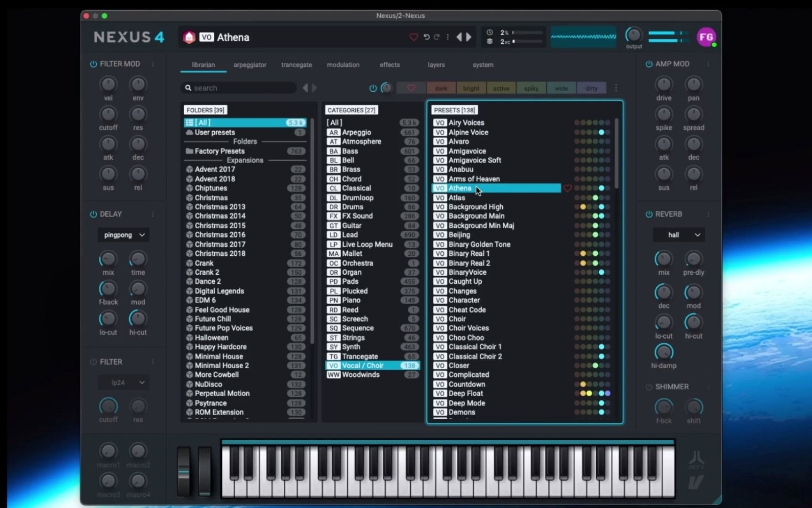Open the delay pingpong type dropdown
Viewport: 812px width, 508px height.
point(124,235)
